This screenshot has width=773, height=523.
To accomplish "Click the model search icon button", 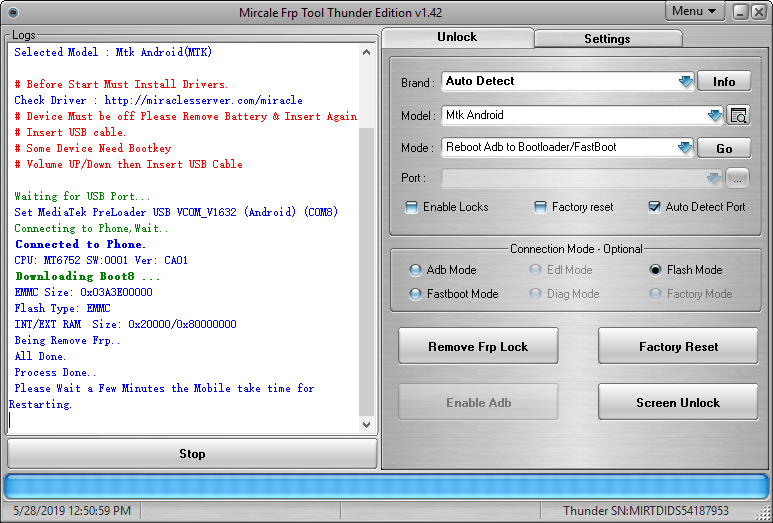I will coord(738,115).
